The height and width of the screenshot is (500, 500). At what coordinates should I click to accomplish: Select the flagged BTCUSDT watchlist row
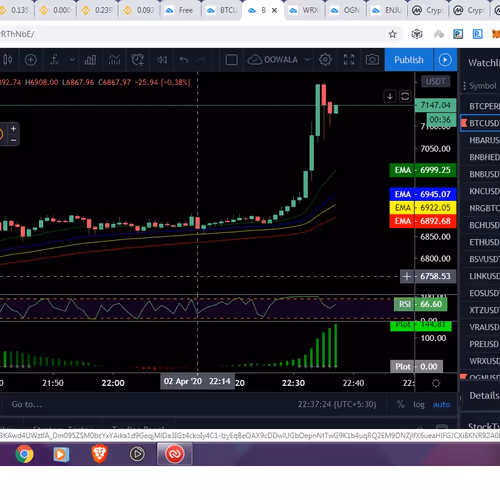coord(481,123)
